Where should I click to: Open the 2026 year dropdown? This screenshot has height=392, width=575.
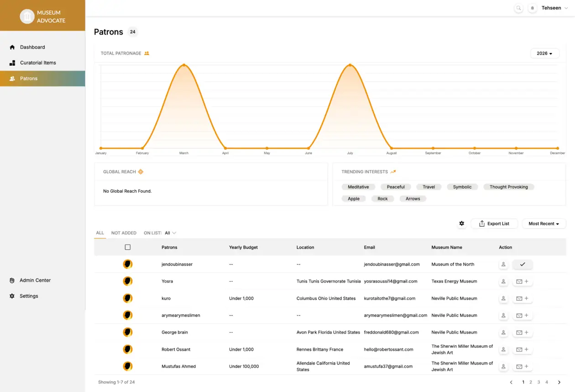(x=545, y=53)
